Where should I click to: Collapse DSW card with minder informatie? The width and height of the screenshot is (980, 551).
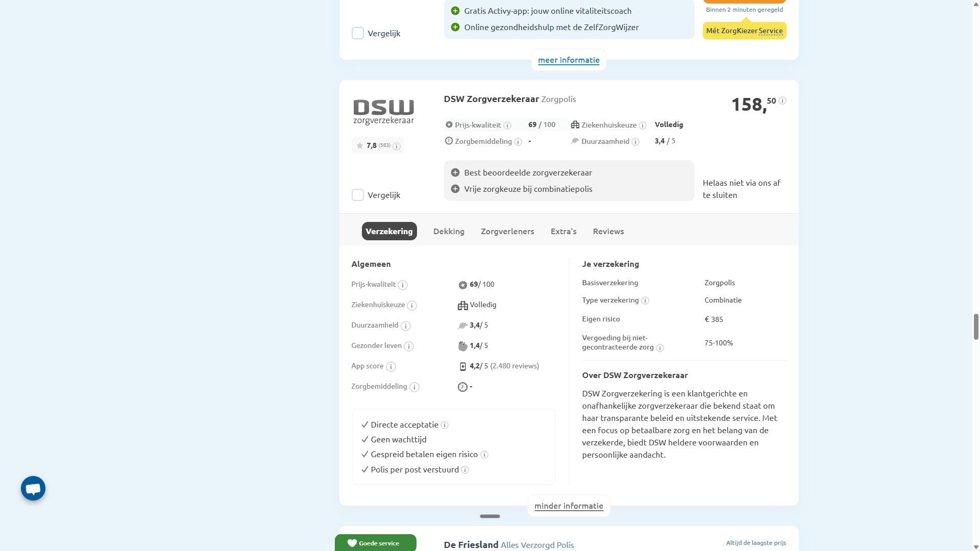[569, 506]
